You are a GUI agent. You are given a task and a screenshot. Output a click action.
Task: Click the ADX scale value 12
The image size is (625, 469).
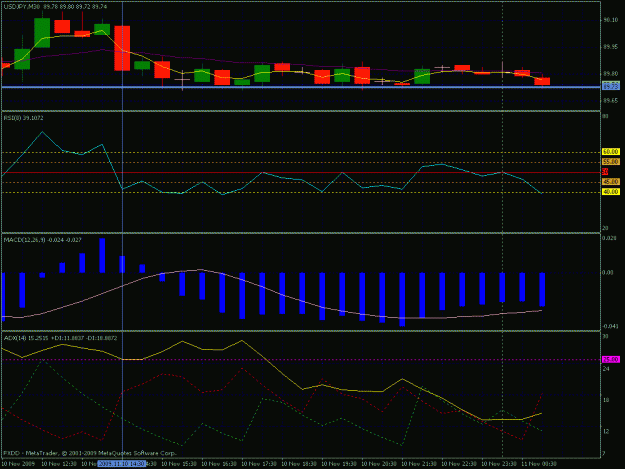point(605,431)
